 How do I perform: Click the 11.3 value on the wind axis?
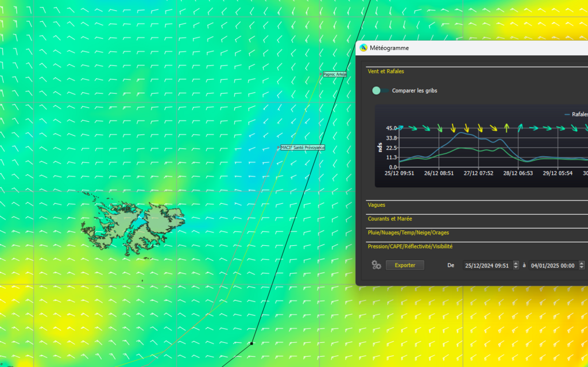[x=391, y=157]
